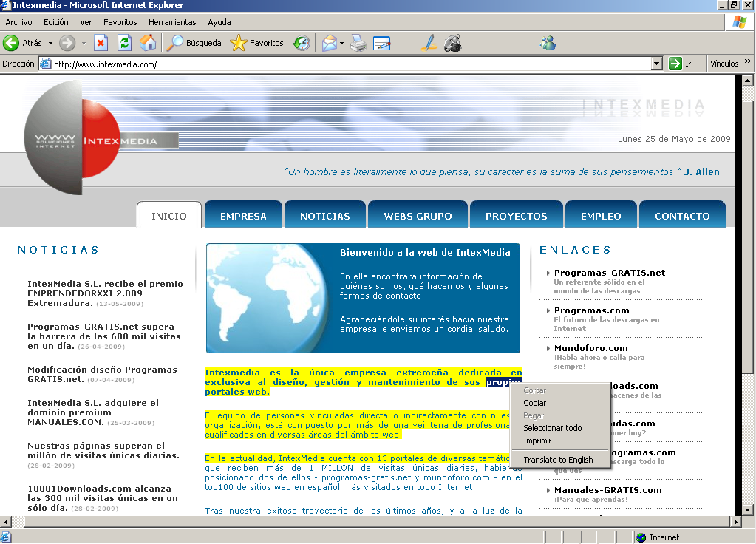Click the pen discussion toolbar icon

[429, 43]
